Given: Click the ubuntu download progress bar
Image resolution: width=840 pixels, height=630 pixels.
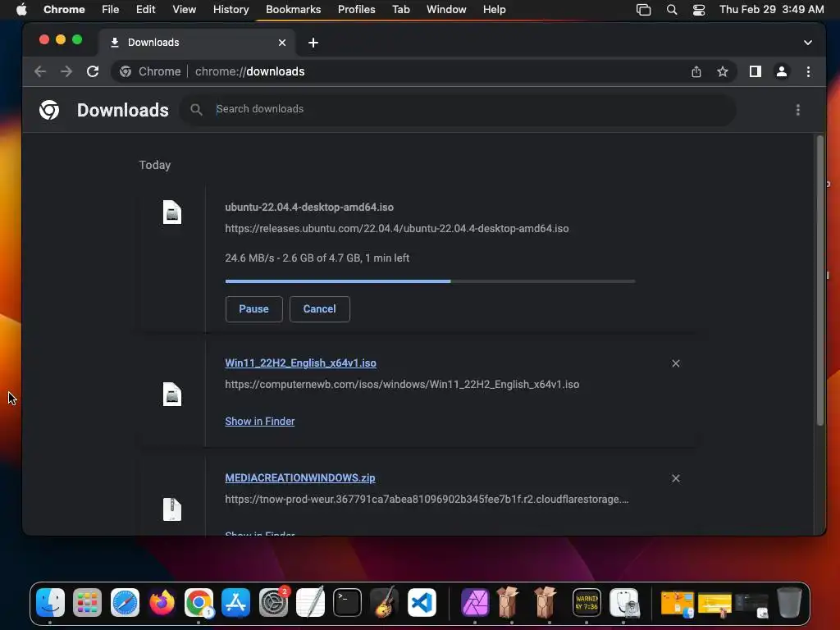Looking at the screenshot, I should coord(430,281).
